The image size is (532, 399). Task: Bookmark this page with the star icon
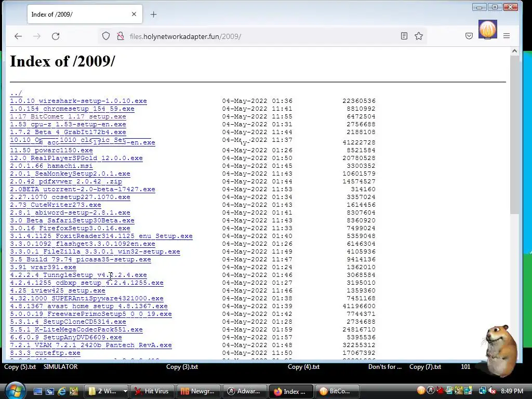coord(419,36)
